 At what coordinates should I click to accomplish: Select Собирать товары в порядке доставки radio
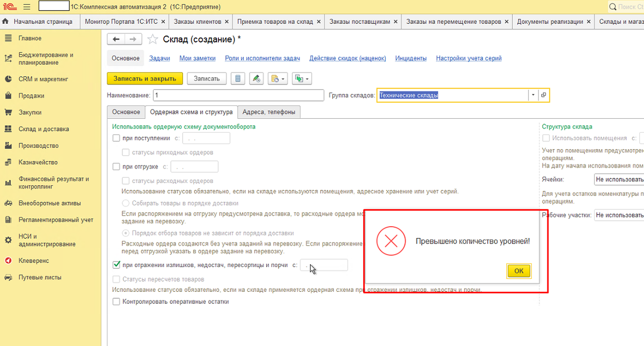click(126, 204)
